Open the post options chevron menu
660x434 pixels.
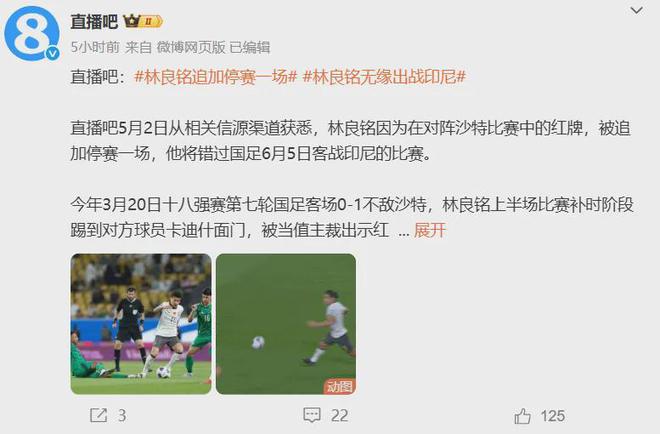[636, 10]
